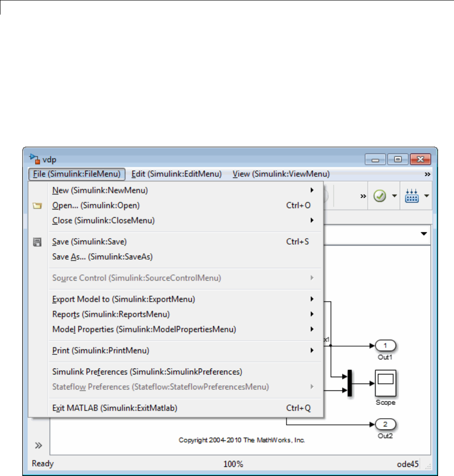This screenshot has height=476, width=454.
Task: Click the Ctrl+O shortcut text
Action: coord(298,205)
